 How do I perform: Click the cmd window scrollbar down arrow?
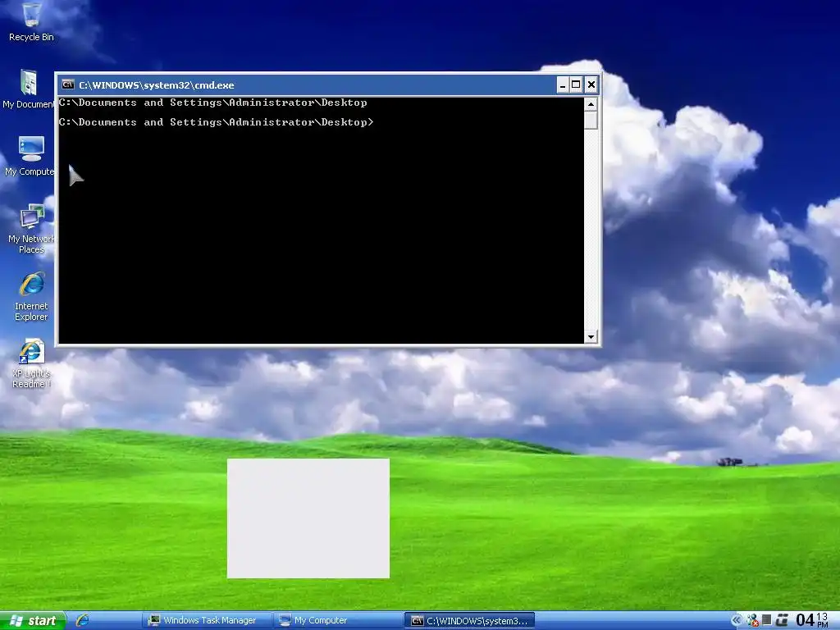591,336
